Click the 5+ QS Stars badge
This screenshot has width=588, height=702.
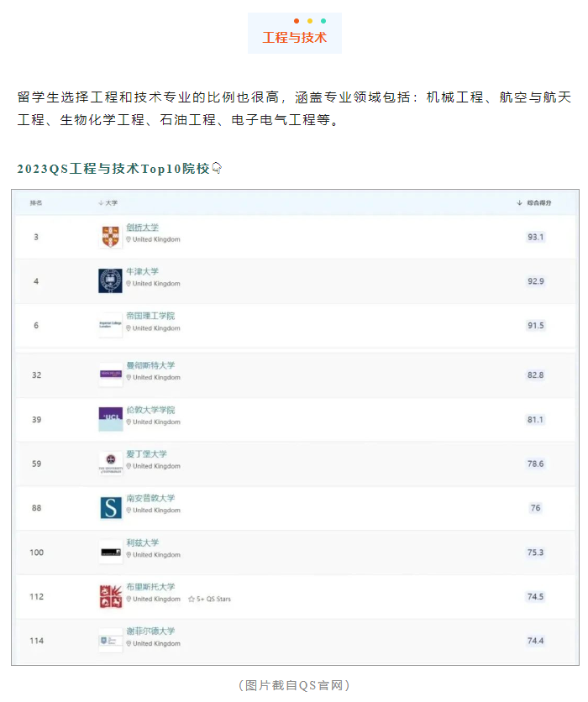pyautogui.click(x=210, y=599)
